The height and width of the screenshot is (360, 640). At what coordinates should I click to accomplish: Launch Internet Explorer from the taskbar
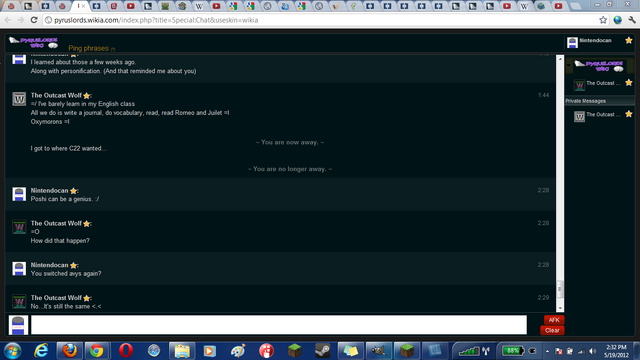pyautogui.click(x=41, y=351)
